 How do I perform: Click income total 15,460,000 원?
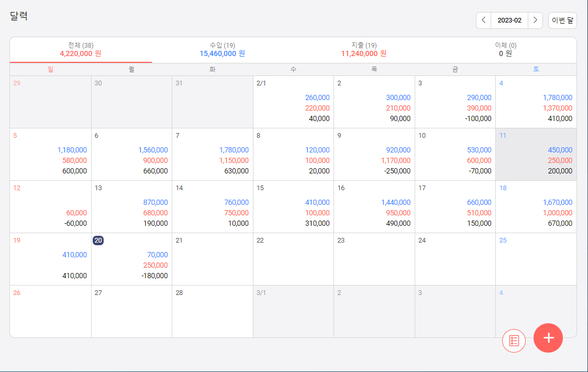[x=223, y=53]
